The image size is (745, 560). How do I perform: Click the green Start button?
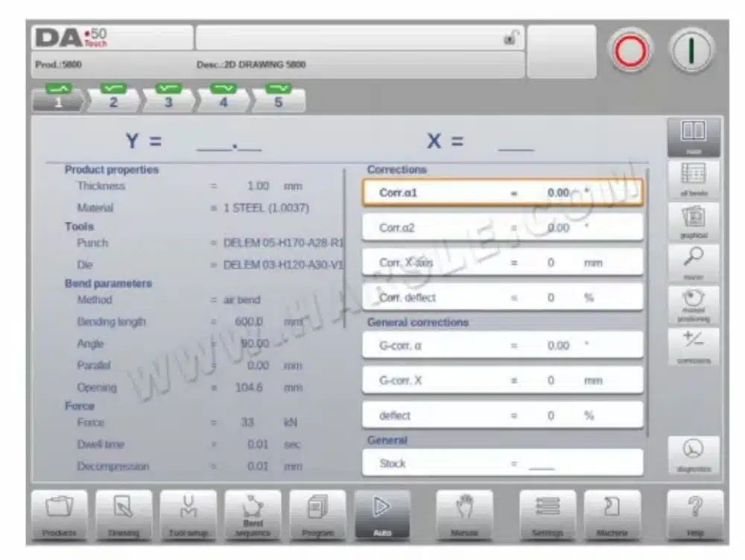692,51
